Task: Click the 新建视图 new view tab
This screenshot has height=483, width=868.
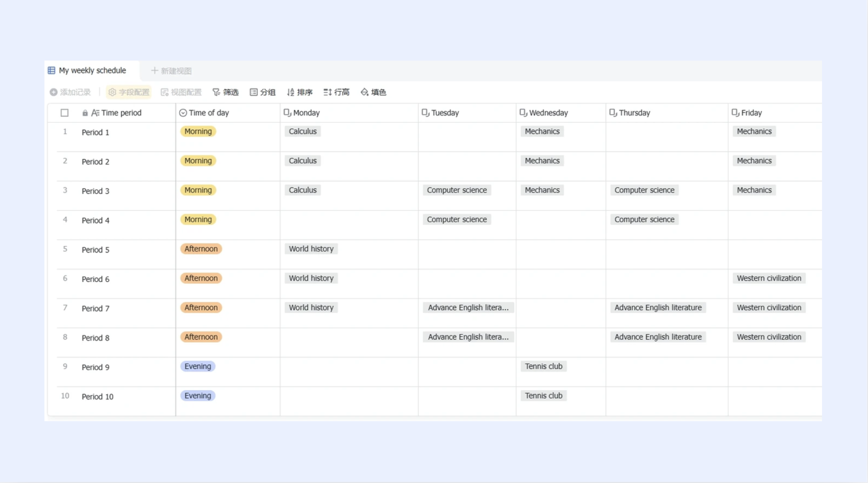Action: (x=171, y=71)
